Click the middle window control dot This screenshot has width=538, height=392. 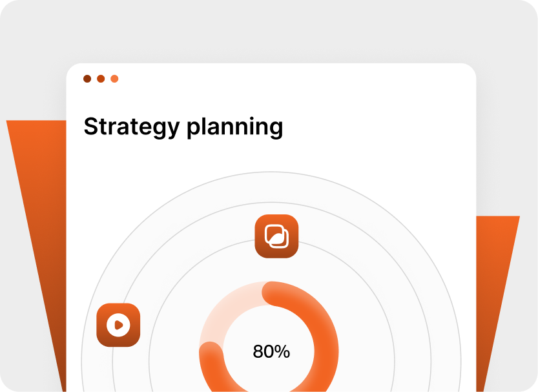click(x=101, y=79)
